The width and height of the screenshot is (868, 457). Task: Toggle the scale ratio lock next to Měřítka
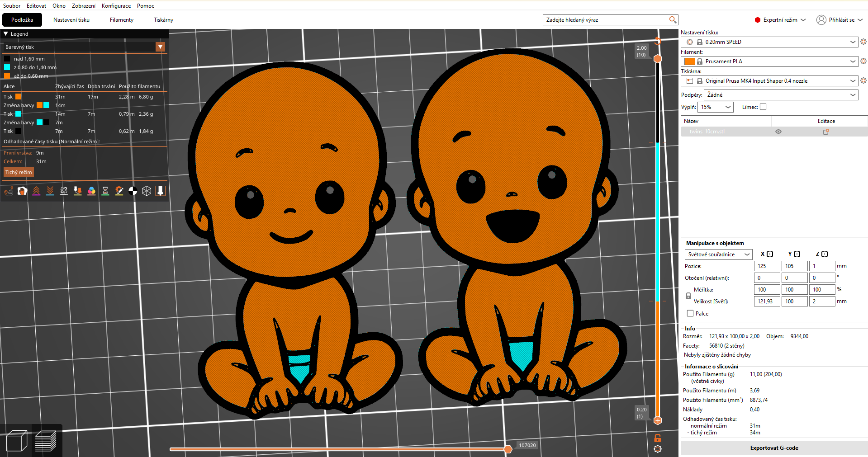688,296
